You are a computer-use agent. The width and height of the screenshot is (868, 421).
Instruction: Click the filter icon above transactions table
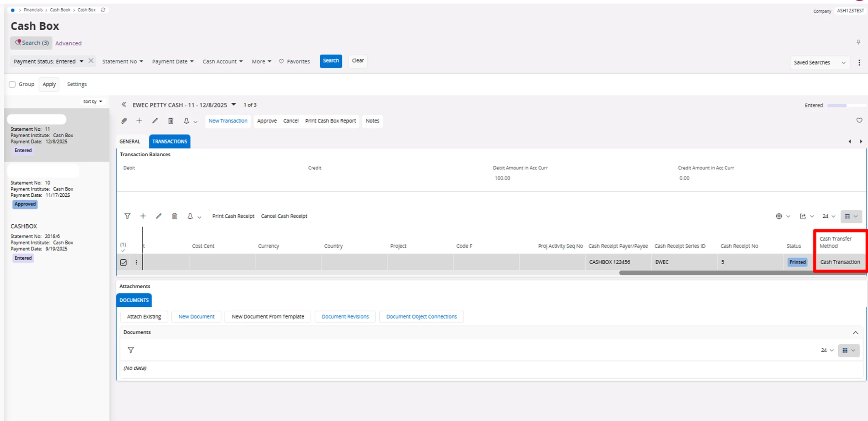tap(127, 216)
